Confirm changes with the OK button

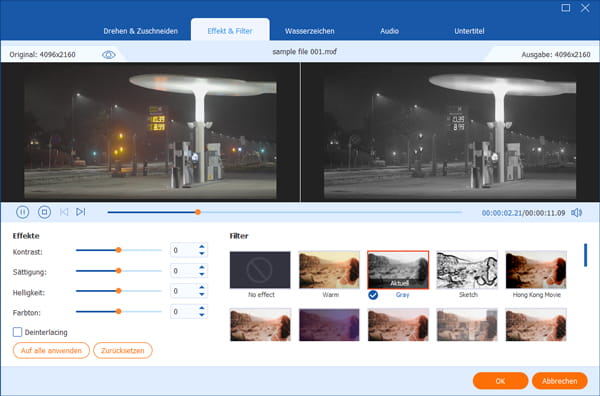point(500,381)
